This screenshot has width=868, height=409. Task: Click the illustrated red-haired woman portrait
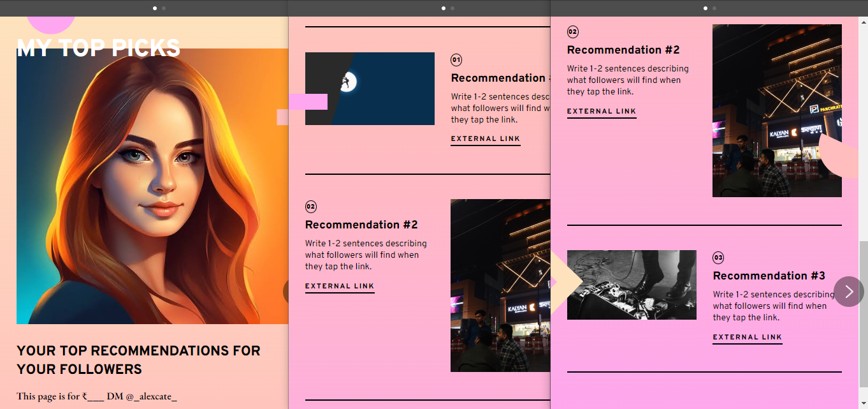(x=153, y=191)
